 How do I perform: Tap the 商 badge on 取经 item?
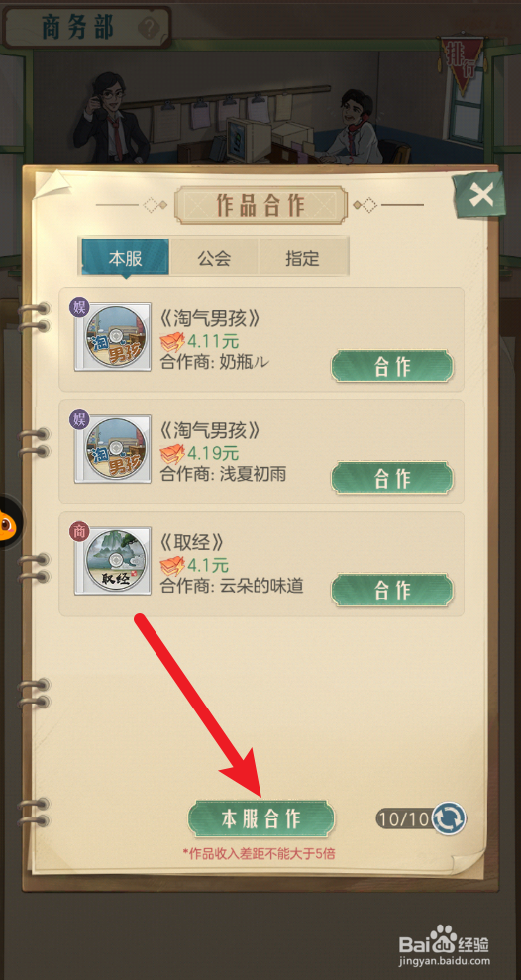tap(80, 532)
